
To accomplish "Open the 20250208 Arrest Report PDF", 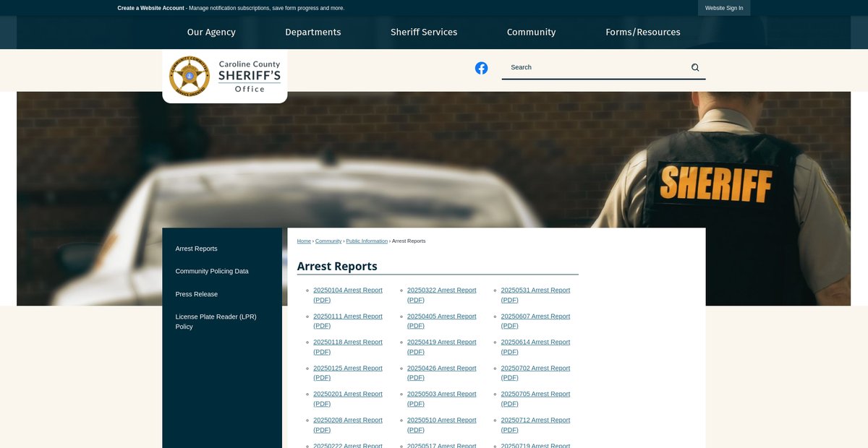I will 348,425.
